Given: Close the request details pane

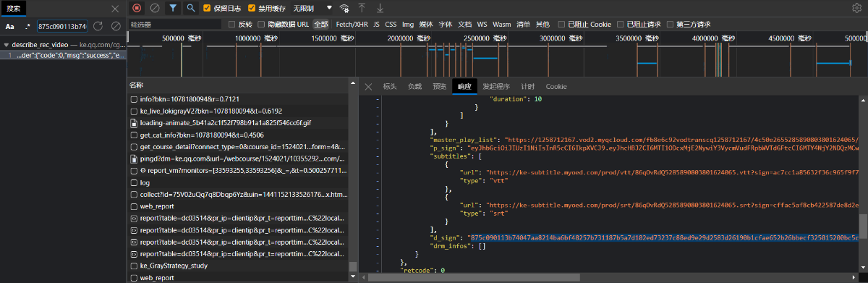Looking at the screenshot, I should pos(367,86).
